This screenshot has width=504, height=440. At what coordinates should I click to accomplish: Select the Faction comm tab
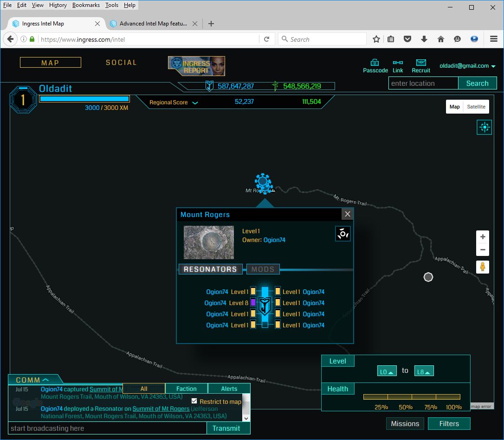tap(187, 389)
